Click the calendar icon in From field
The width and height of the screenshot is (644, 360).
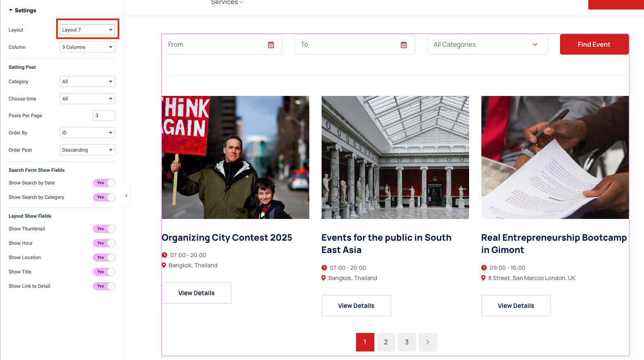[x=271, y=45]
